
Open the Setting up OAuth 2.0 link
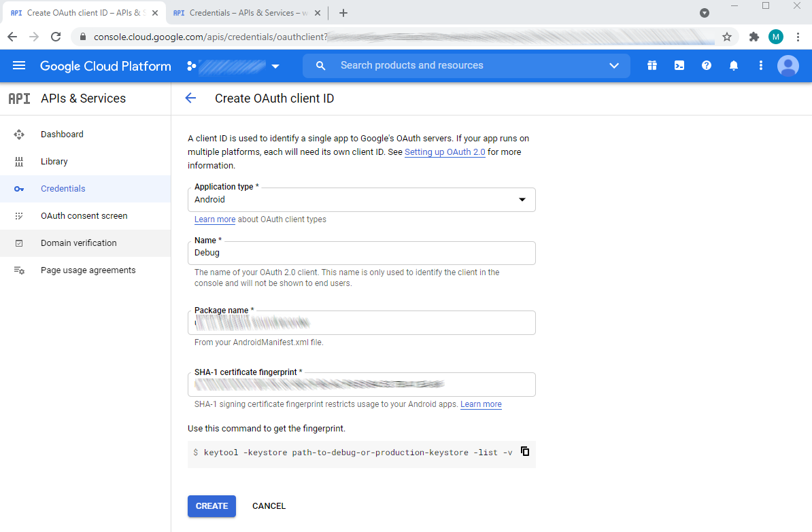pos(445,152)
